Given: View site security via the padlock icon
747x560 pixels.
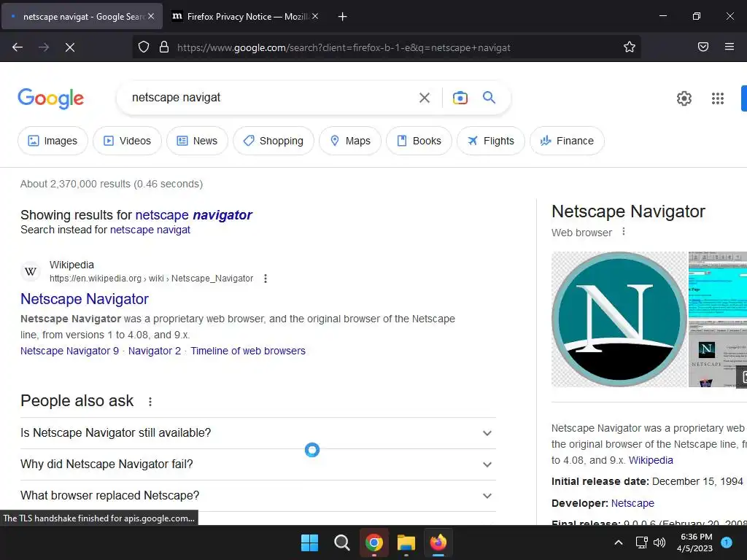Looking at the screenshot, I should click(x=164, y=47).
